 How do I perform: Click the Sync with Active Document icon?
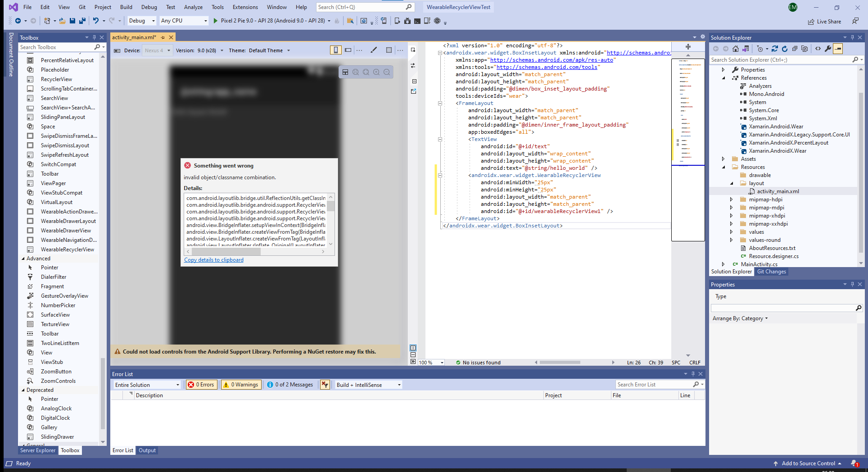(746, 49)
